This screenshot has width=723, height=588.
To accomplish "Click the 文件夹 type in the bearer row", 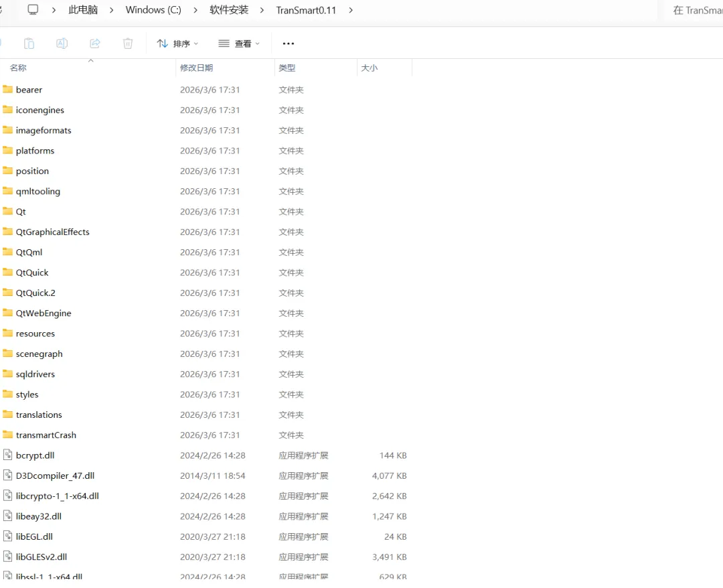I will coord(291,90).
